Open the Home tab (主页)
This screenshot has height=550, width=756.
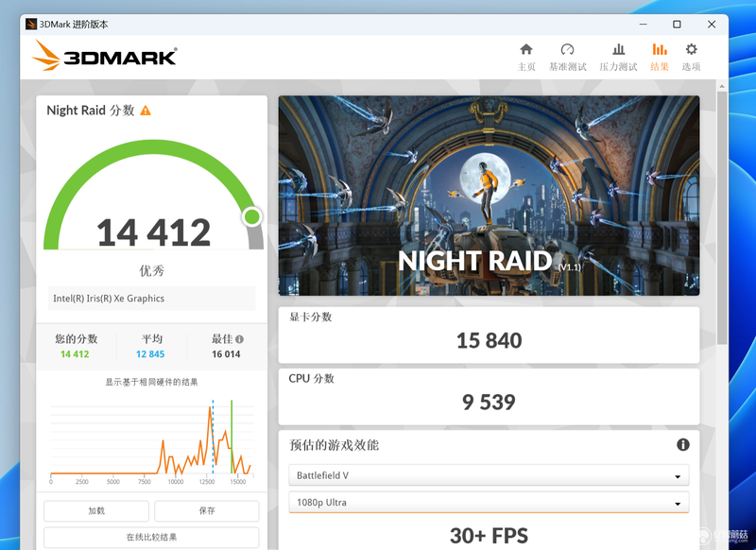(526, 57)
